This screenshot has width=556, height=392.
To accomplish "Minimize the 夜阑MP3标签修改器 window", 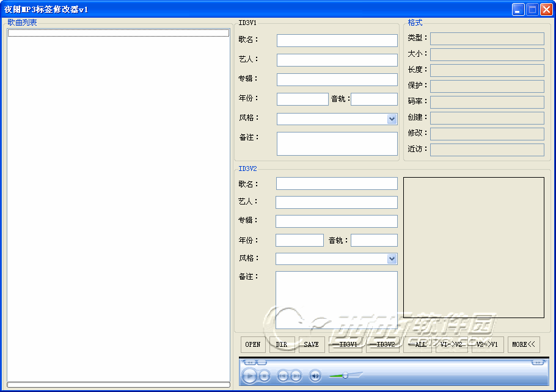I will (518, 10).
